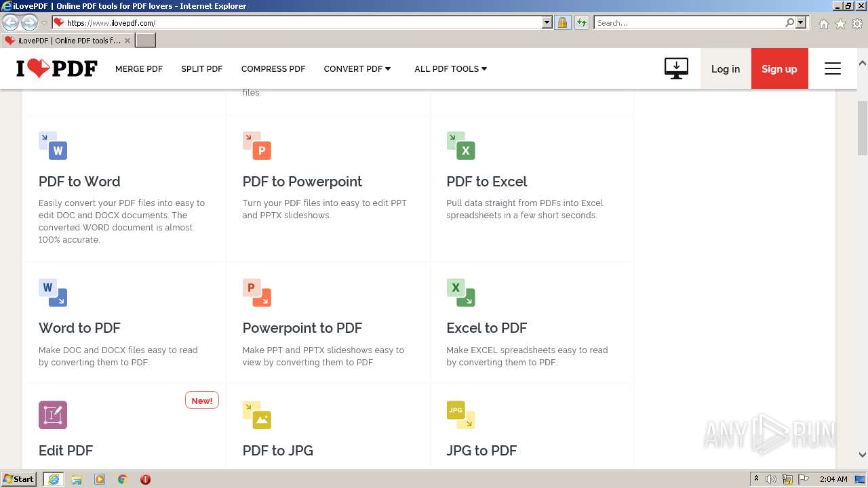Open SPLIT PDF menu item
Viewport: 868px width, 488px height.
point(202,69)
